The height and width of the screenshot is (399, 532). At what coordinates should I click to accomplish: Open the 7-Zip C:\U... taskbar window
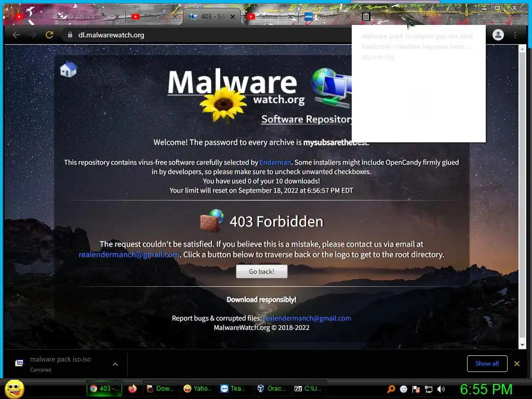coord(309,389)
